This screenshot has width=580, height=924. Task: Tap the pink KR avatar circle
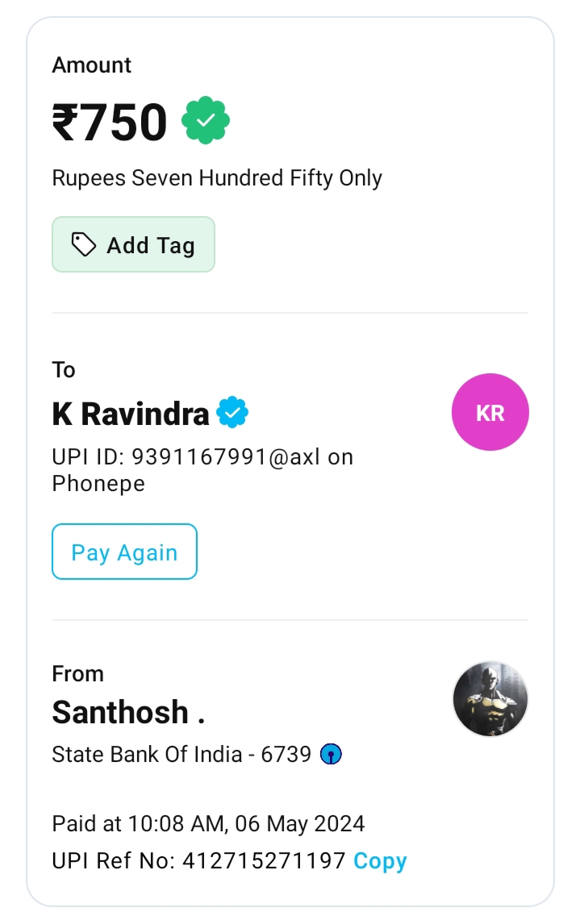(490, 412)
